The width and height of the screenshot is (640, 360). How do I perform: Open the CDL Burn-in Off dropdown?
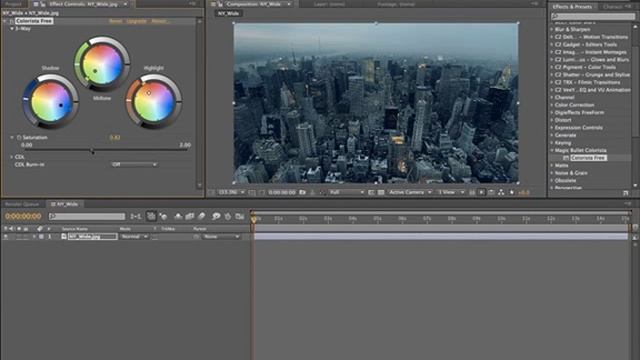(x=134, y=164)
